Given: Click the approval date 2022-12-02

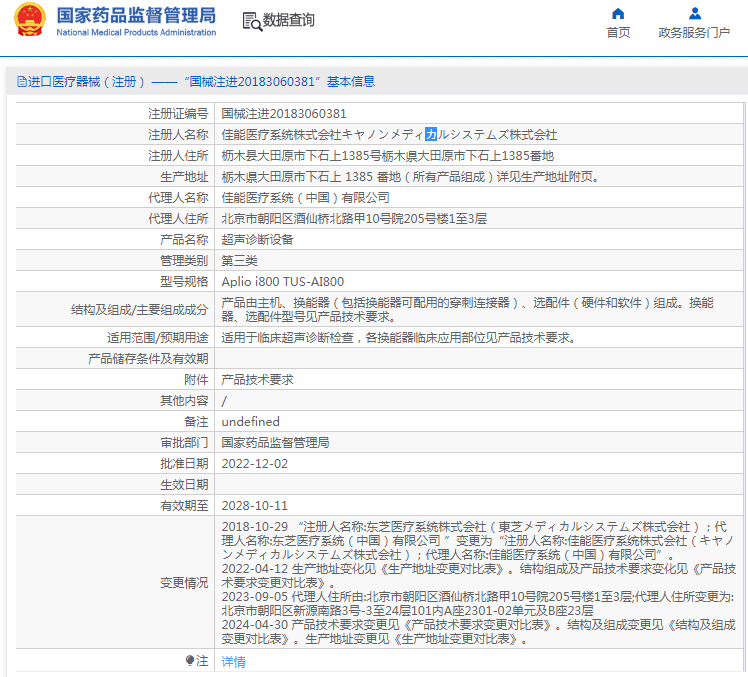Looking at the screenshot, I should [x=254, y=464].
